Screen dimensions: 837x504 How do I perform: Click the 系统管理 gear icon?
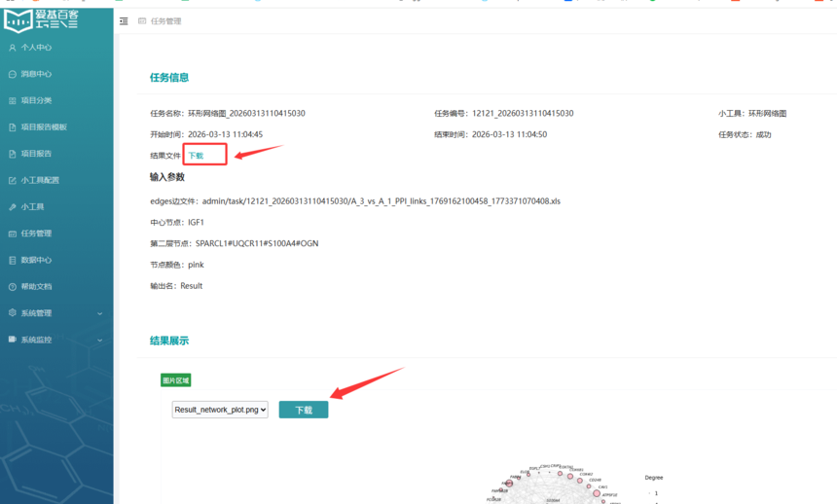(x=13, y=313)
